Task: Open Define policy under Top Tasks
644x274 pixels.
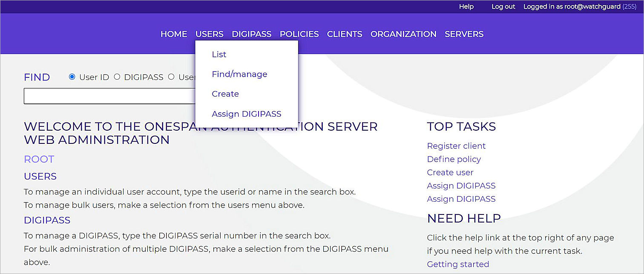Action: pos(454,159)
